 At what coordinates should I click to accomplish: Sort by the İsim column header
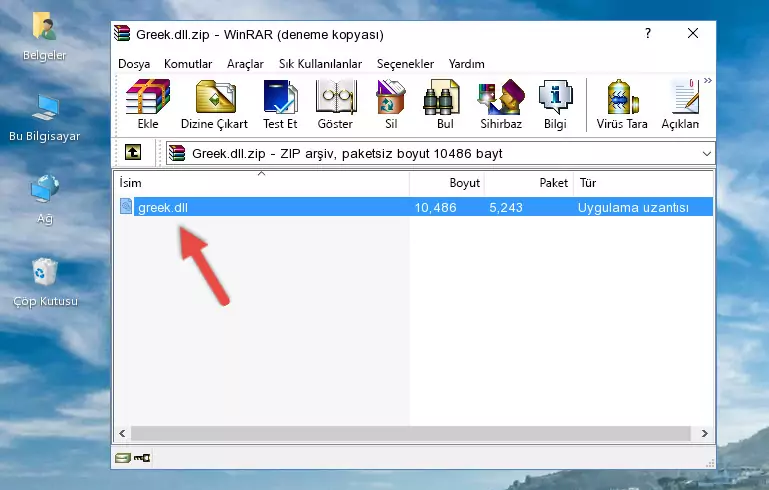pyautogui.click(x=262, y=183)
